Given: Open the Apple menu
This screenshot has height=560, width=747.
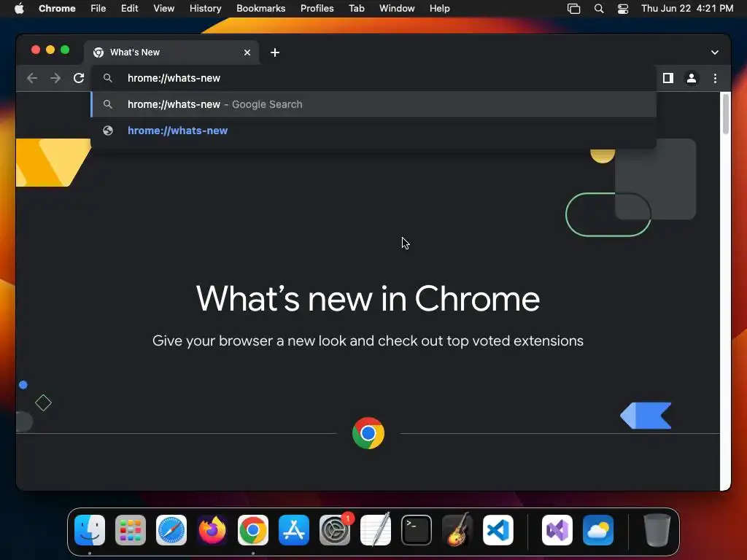Looking at the screenshot, I should (x=19, y=8).
